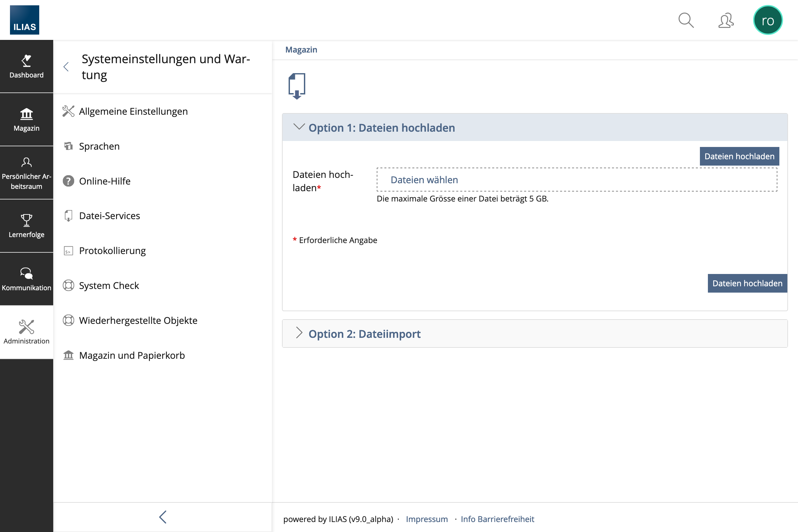Collapse the slate with bottom chevron

coord(163,517)
